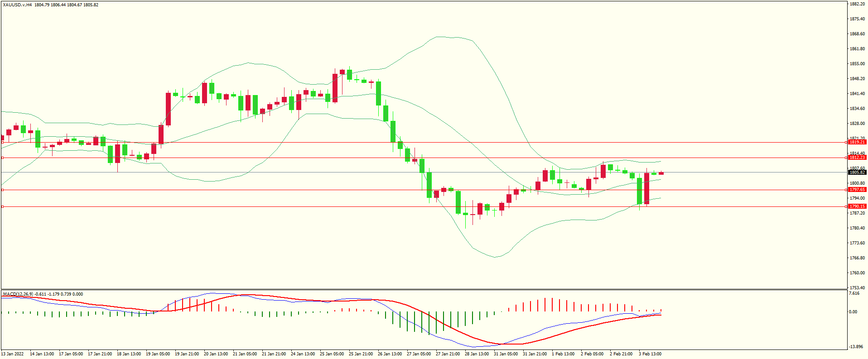Click the 25 Jan 21:00 time label
Image resolution: width=868 pixels, height=359 pixels.
361,354
